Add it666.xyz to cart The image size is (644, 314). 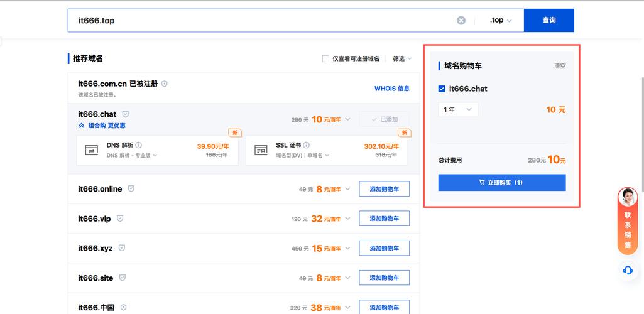(x=384, y=248)
